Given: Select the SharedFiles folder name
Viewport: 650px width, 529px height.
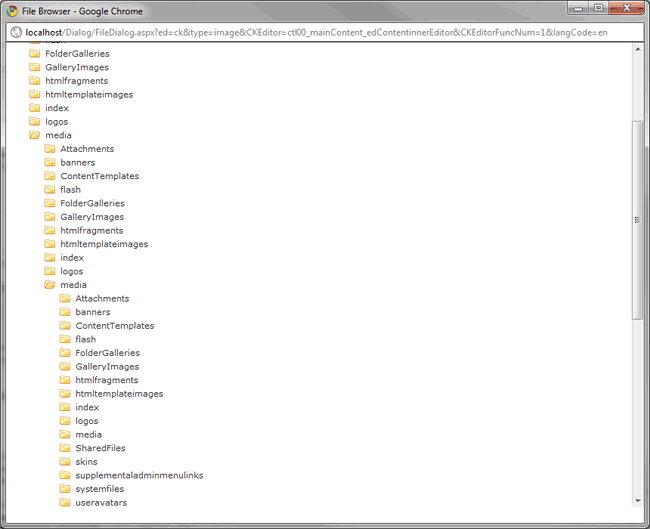Looking at the screenshot, I should [x=100, y=448].
